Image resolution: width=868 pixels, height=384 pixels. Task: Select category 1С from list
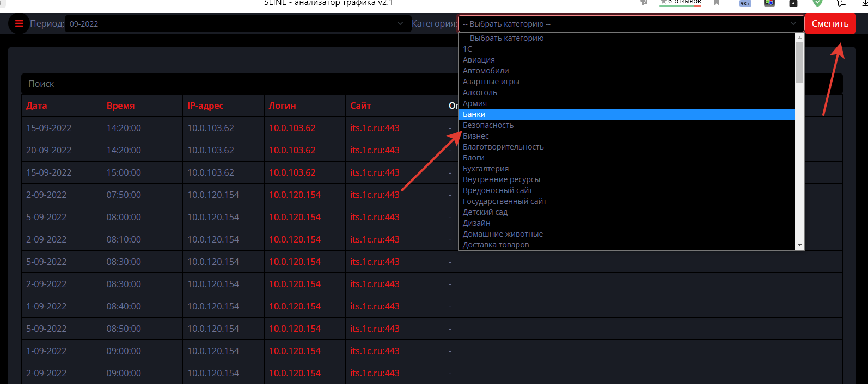[627, 49]
